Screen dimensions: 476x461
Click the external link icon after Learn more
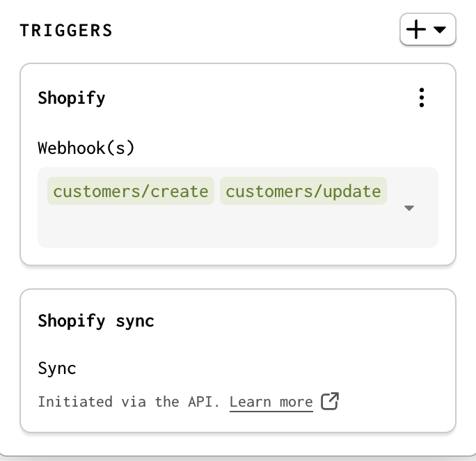click(x=330, y=401)
